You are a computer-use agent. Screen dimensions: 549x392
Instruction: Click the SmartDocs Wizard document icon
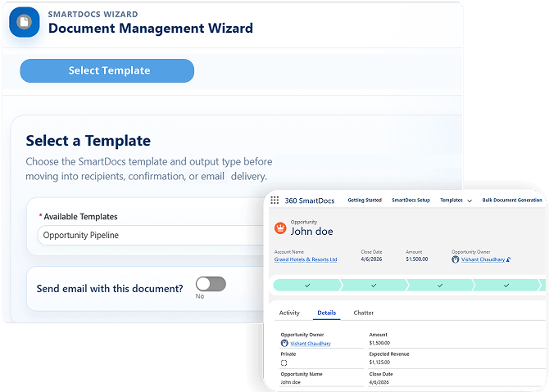click(24, 22)
